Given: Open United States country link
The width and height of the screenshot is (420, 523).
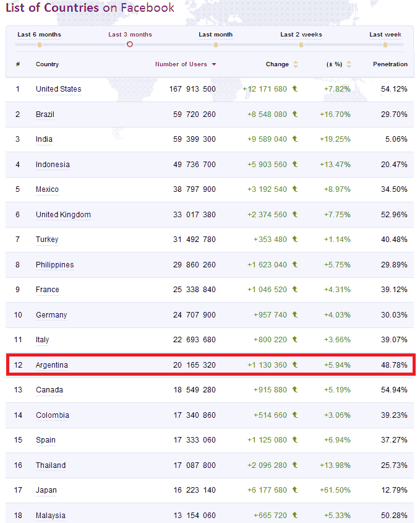Looking at the screenshot, I should [59, 89].
